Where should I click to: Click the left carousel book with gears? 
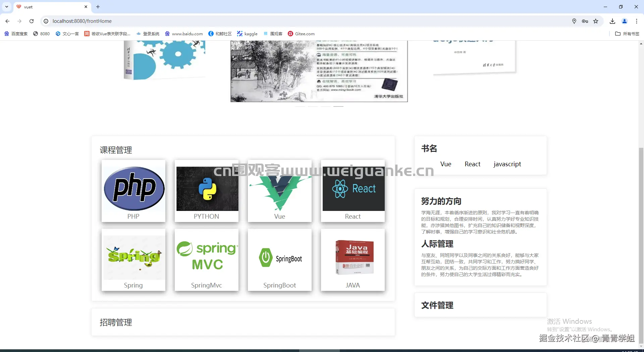164,60
